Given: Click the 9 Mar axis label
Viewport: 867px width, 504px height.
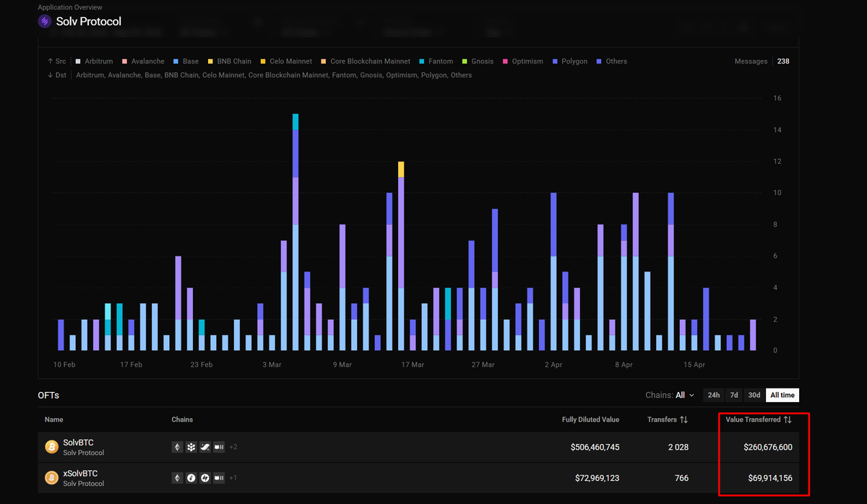Looking at the screenshot, I should point(342,365).
